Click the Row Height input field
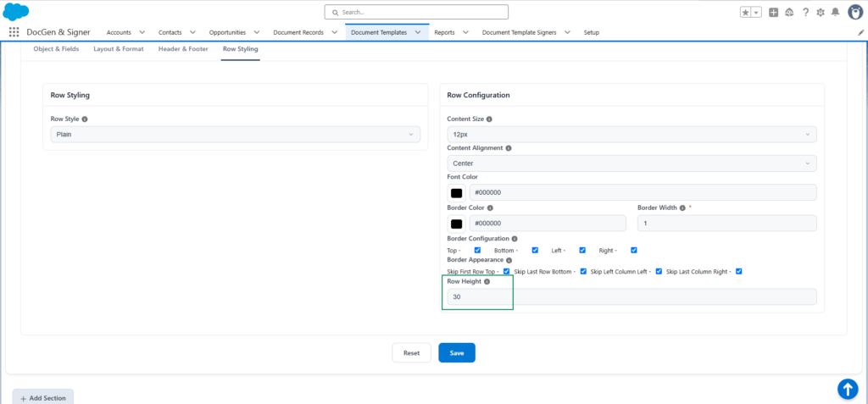The height and width of the screenshot is (404, 868). point(632,296)
